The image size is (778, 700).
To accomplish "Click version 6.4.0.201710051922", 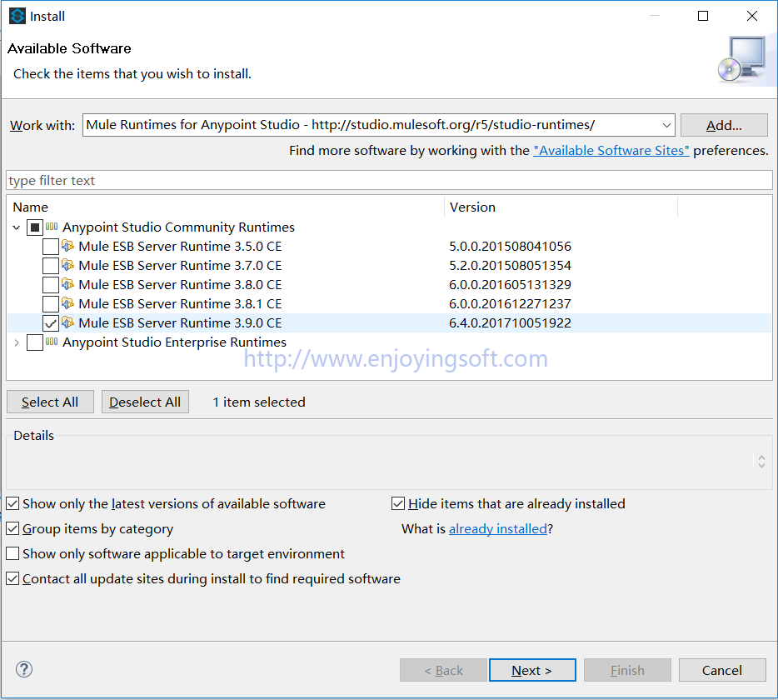I will click(510, 323).
